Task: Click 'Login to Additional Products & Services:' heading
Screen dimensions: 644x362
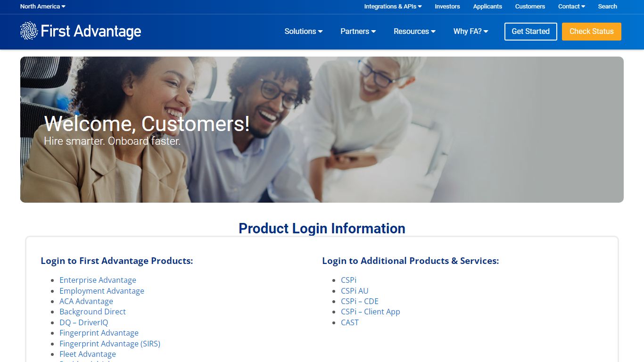Action: [x=411, y=261]
